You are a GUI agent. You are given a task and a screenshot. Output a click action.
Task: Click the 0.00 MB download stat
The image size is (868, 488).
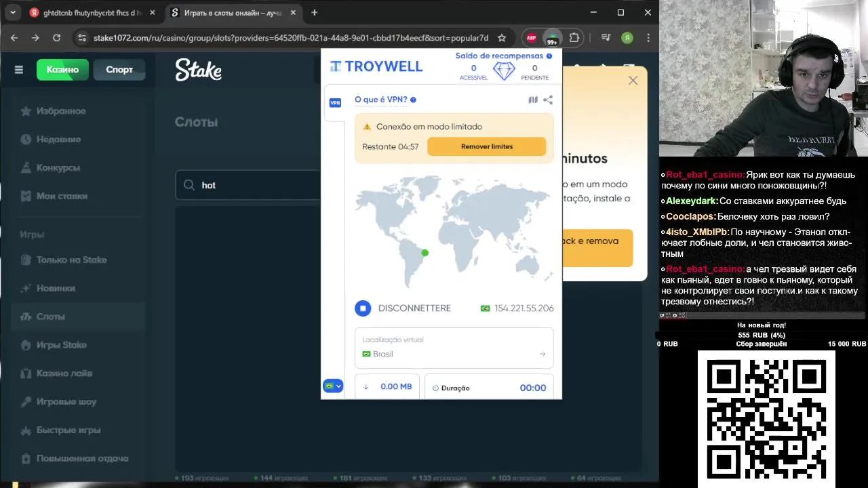(x=387, y=386)
